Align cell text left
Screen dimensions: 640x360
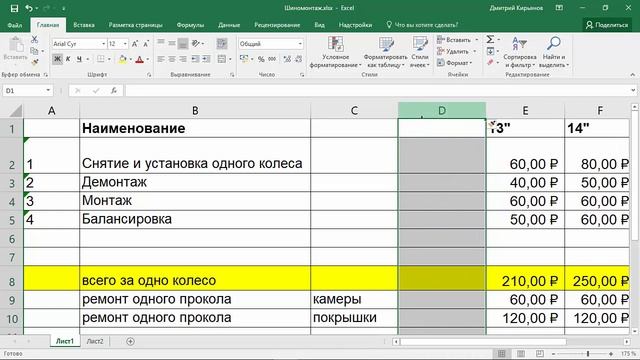(x=161, y=59)
